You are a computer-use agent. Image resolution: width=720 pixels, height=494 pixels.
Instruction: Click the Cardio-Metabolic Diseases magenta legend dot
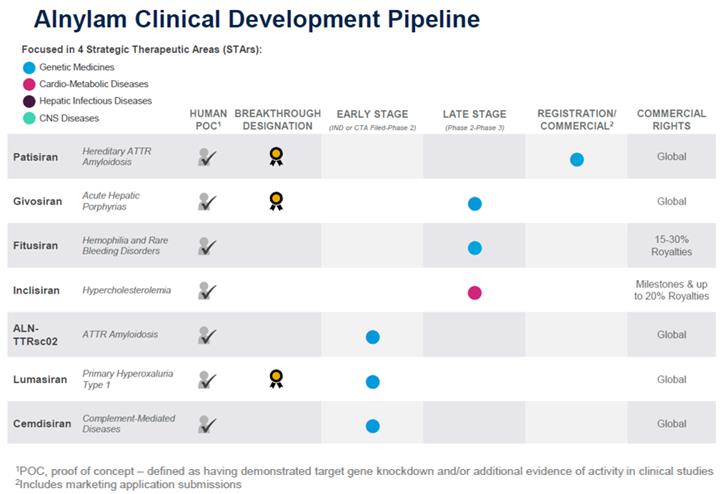coord(28,84)
